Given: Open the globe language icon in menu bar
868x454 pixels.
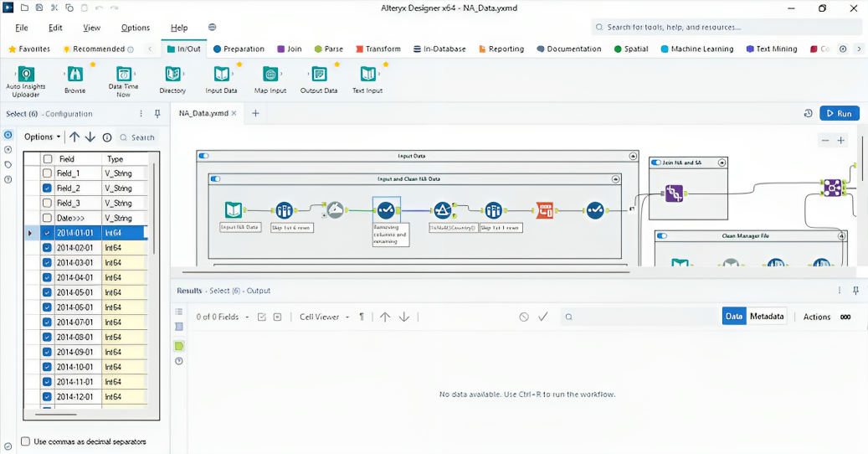Looking at the screenshot, I should (212, 27).
